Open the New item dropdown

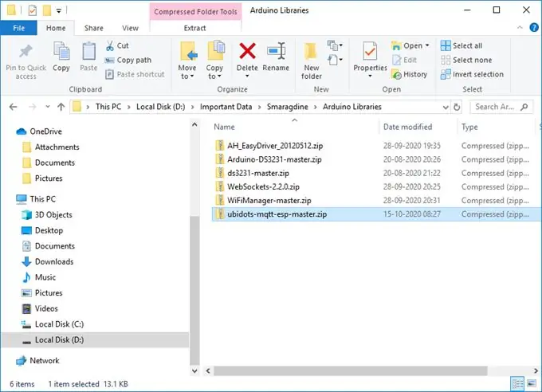pyautogui.click(x=335, y=45)
